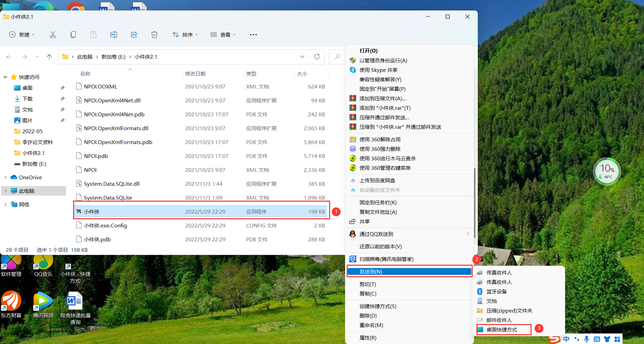Image resolution: width=644 pixels, height=344 pixels.
Task: Click the Cut scissors icon in toolbar
Action: 53,35
